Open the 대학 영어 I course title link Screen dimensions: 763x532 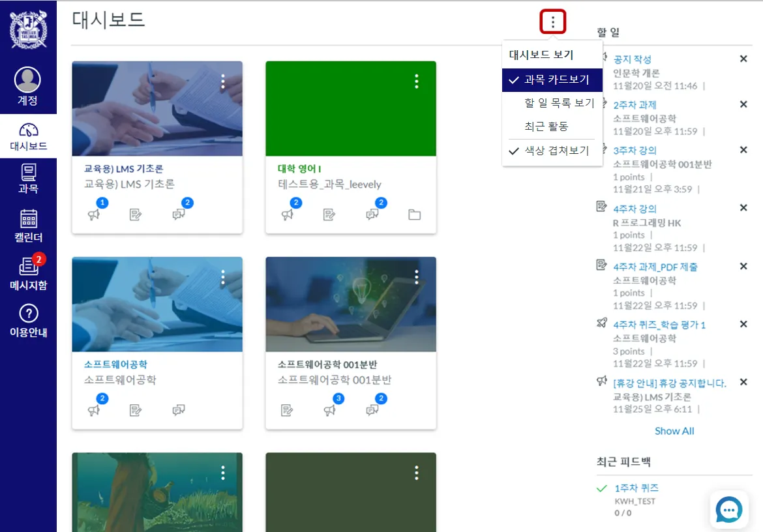coord(299,169)
